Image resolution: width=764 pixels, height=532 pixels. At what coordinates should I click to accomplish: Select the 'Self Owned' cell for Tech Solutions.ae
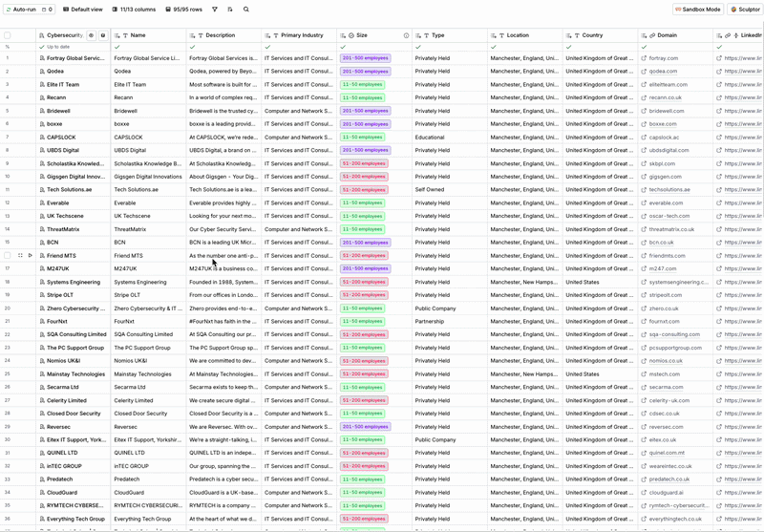(x=449, y=190)
